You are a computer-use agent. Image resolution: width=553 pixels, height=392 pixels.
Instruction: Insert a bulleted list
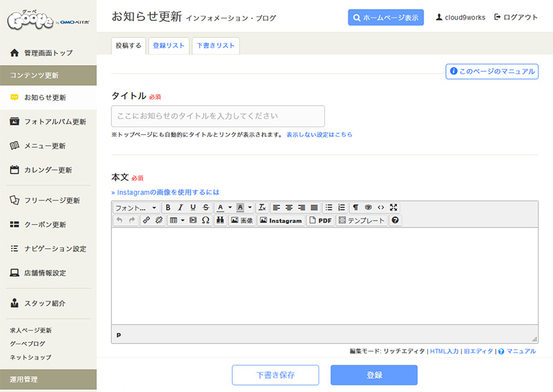pyautogui.click(x=328, y=207)
